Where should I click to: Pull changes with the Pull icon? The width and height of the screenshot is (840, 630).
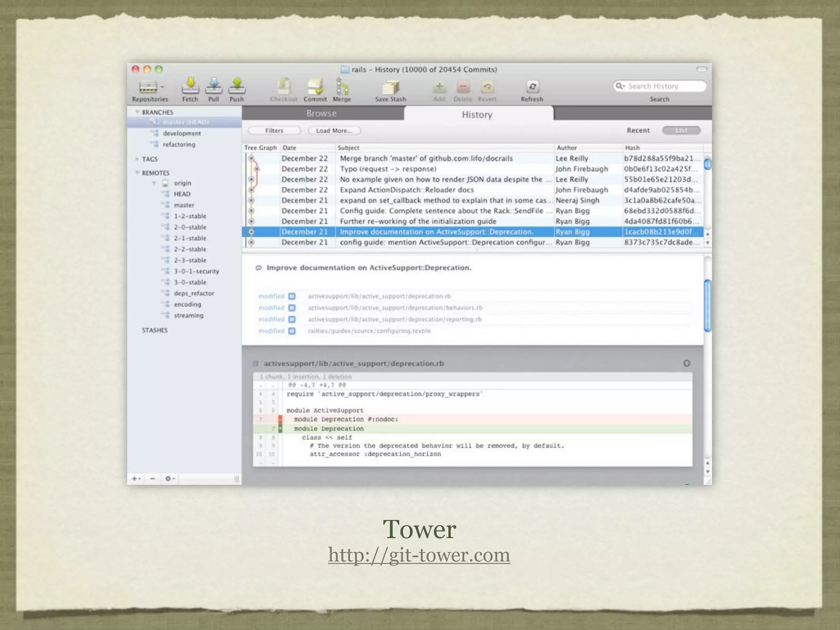pos(214,86)
